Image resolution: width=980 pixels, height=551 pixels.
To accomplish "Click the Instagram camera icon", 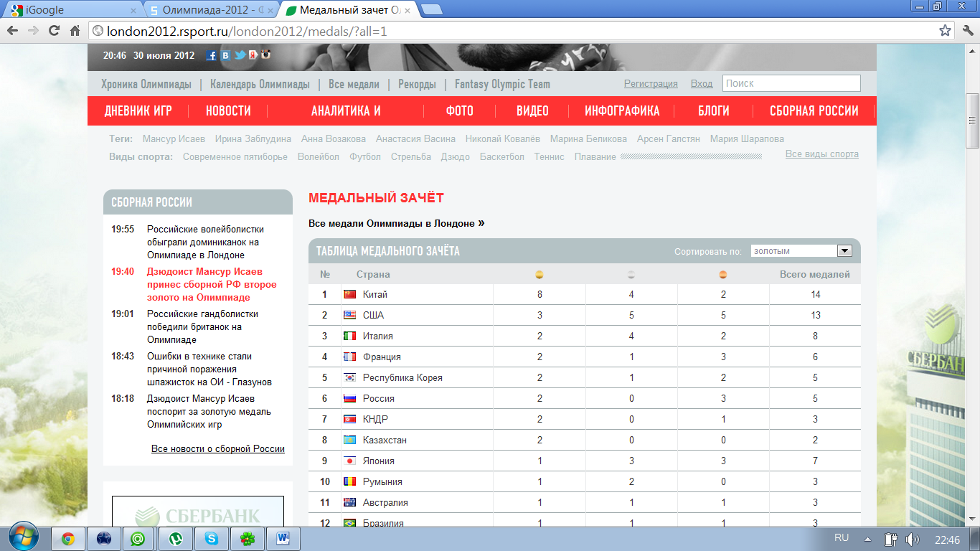I will [265, 55].
